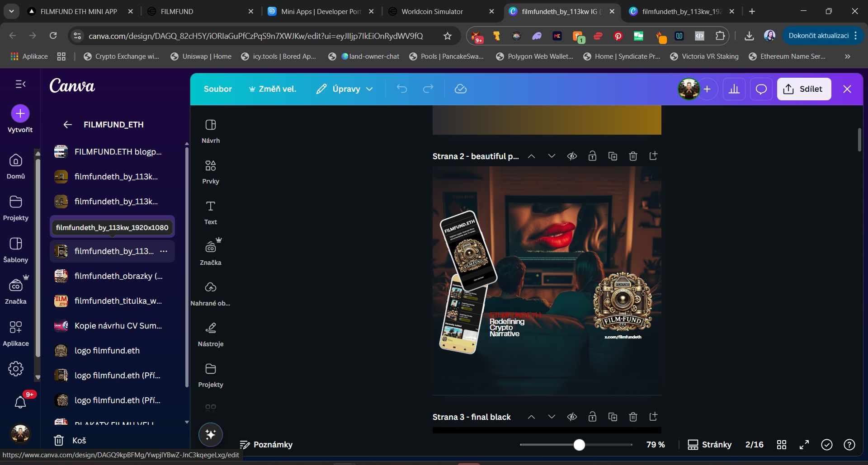This screenshot has width=868, height=465.
Task: Click the purple Vytvořit plus button
Action: (20, 113)
